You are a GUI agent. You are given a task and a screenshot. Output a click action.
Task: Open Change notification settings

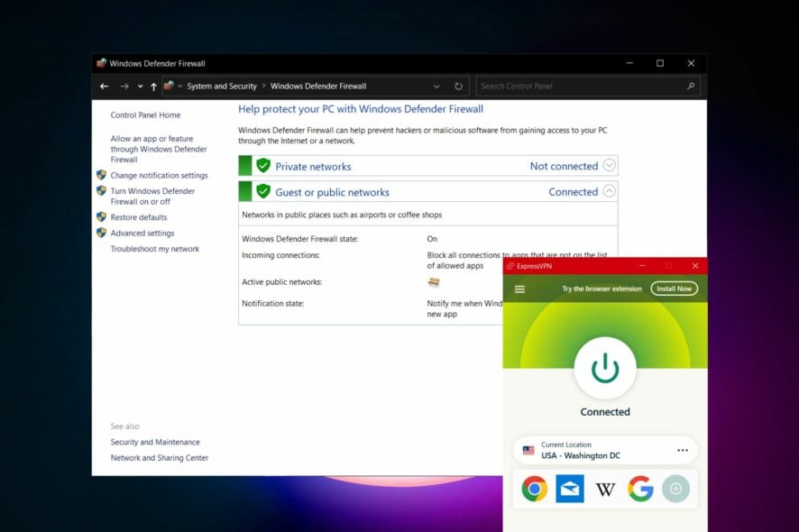[159, 175]
